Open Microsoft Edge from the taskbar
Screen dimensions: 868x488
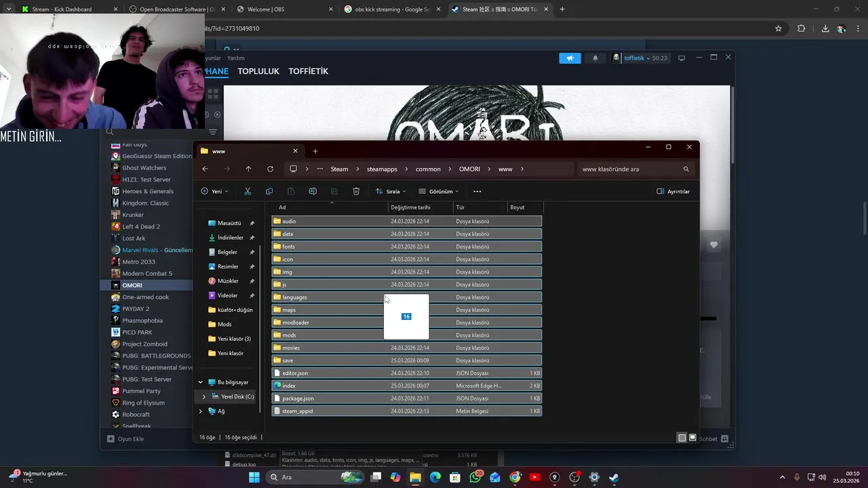pyautogui.click(x=435, y=477)
